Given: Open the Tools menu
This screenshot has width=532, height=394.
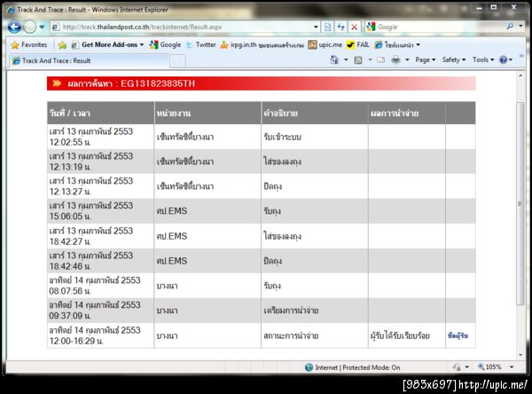Looking at the screenshot, I should click(x=483, y=59).
